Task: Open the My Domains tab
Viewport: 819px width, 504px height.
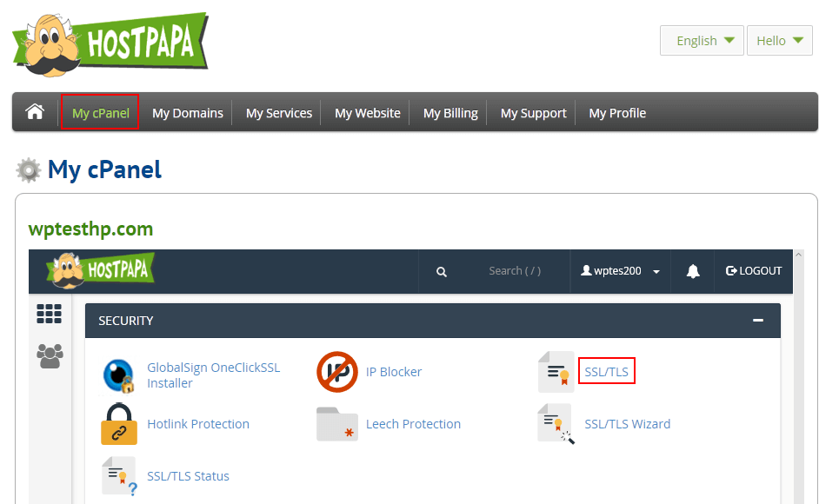Action: [x=188, y=113]
